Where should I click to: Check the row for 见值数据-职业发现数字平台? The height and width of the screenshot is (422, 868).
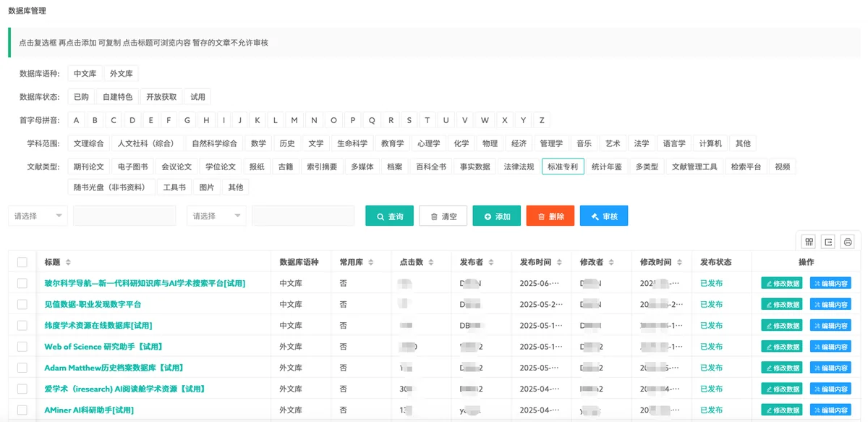(x=22, y=304)
